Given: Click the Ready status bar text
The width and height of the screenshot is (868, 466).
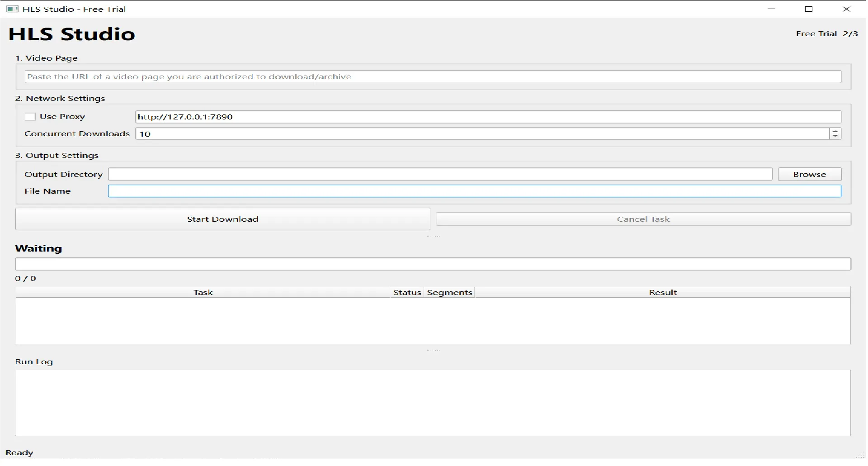Looking at the screenshot, I should [19, 453].
